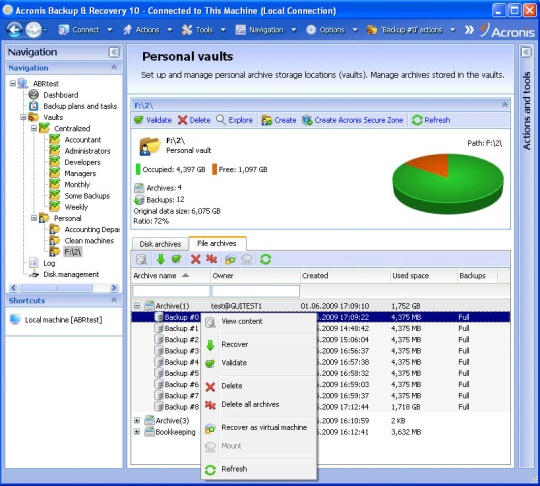
Task: Click the Bookkeeping archive icon
Action: pyautogui.click(x=149, y=432)
